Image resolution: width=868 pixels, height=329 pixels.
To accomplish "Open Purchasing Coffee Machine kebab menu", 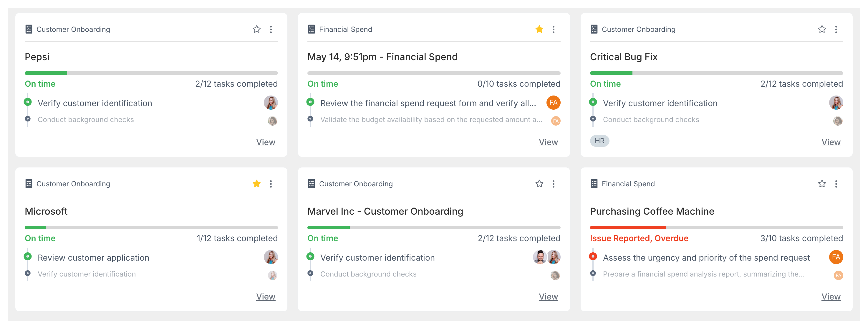I will (x=836, y=184).
